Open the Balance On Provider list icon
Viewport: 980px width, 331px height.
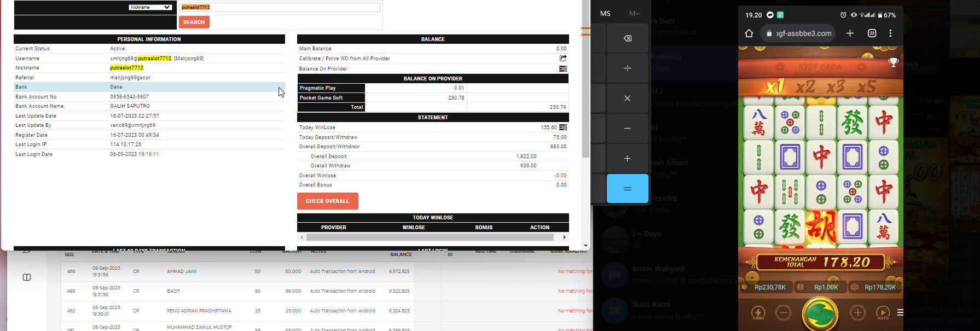563,68
